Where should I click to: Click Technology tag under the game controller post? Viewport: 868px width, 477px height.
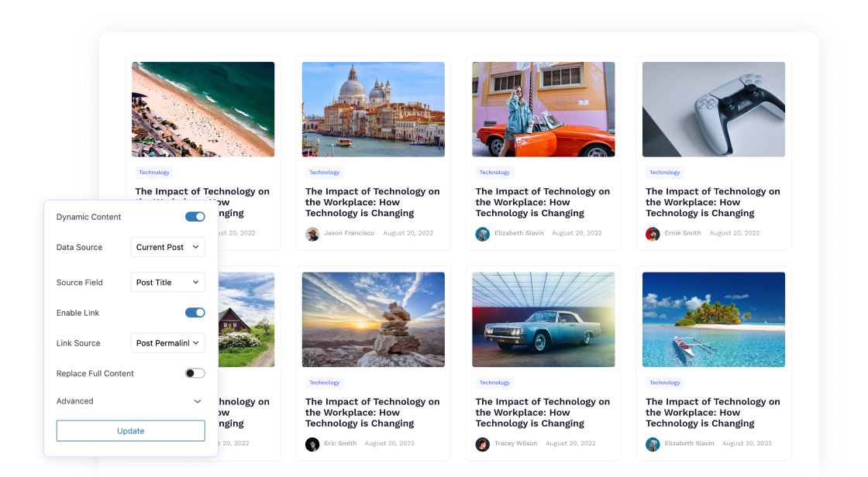tap(664, 173)
